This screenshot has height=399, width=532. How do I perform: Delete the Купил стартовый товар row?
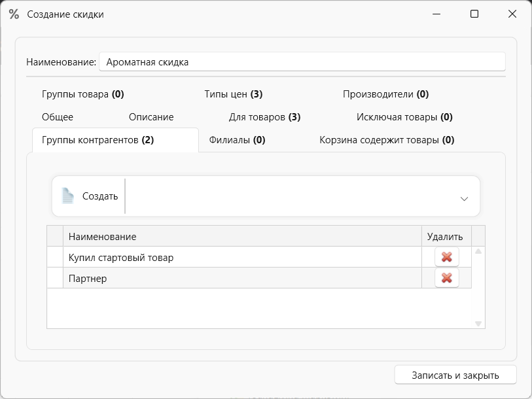(x=446, y=257)
